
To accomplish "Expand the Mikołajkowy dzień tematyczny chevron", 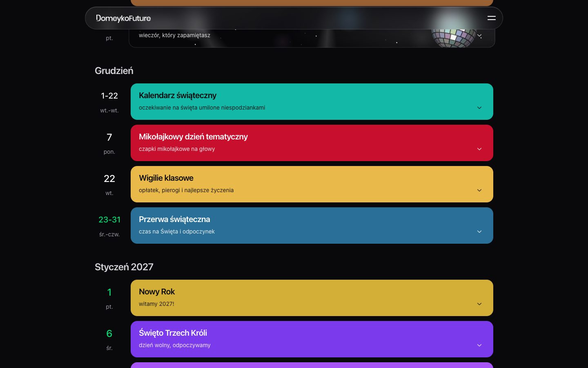I will click(x=479, y=149).
